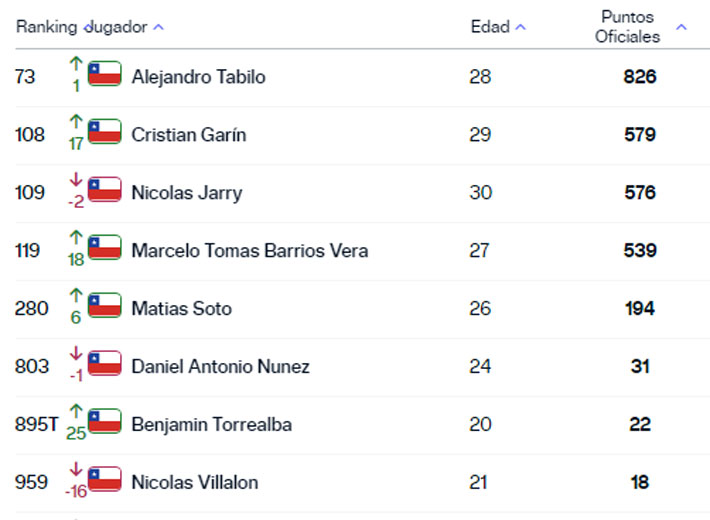The width and height of the screenshot is (710, 520).
Task: Click the flag icon next to Nicolas Villalon
Action: (105, 481)
